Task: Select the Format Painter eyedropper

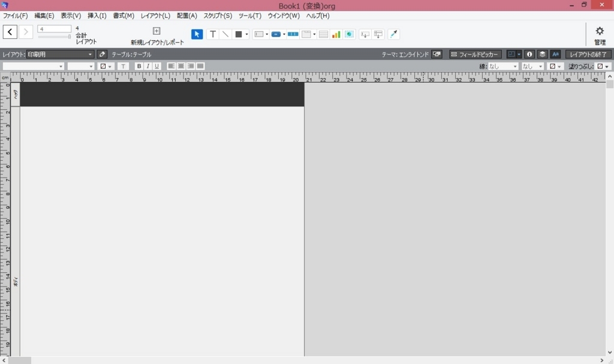Action: [x=393, y=34]
